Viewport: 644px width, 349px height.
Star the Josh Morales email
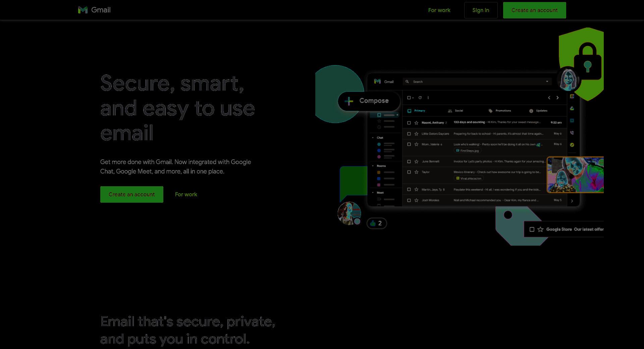[416, 200]
